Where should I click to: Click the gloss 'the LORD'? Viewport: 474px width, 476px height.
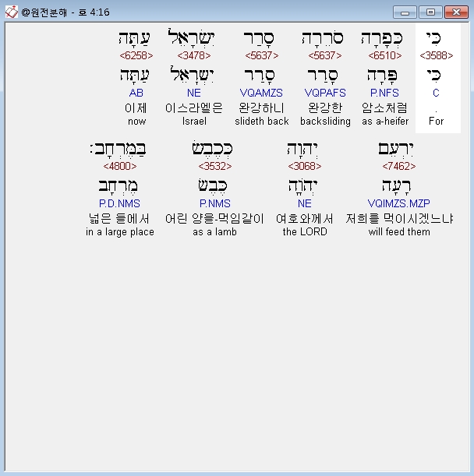point(305,231)
